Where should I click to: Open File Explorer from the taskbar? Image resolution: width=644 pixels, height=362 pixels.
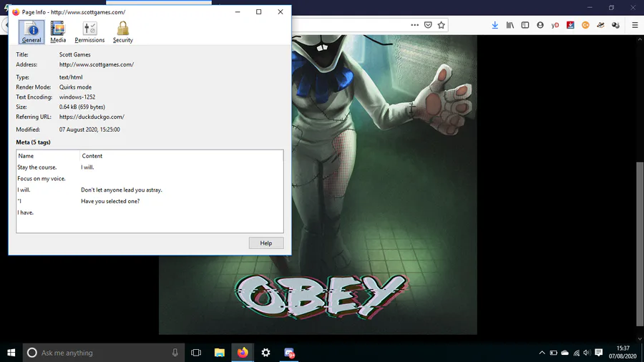coord(220,353)
